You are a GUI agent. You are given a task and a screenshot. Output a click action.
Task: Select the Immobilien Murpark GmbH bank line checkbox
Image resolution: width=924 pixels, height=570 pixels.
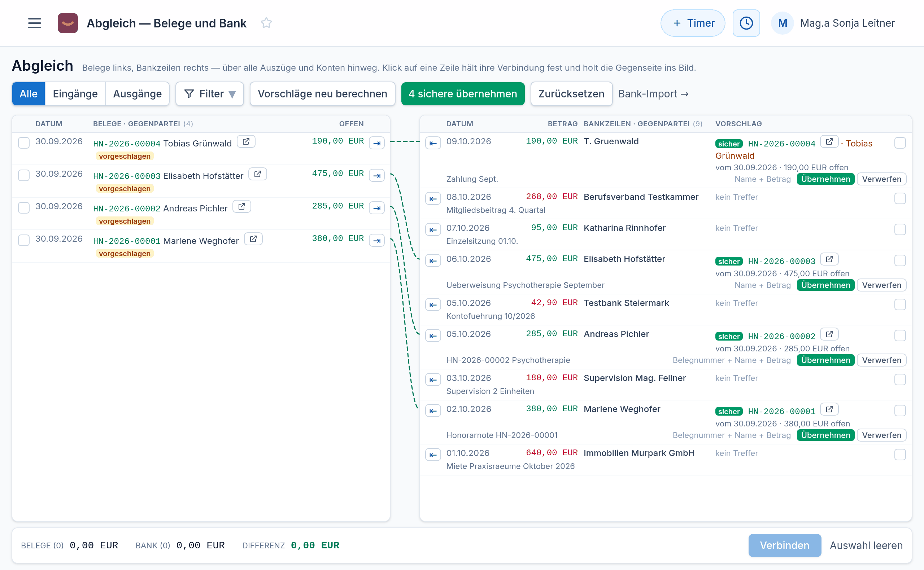pos(900,455)
